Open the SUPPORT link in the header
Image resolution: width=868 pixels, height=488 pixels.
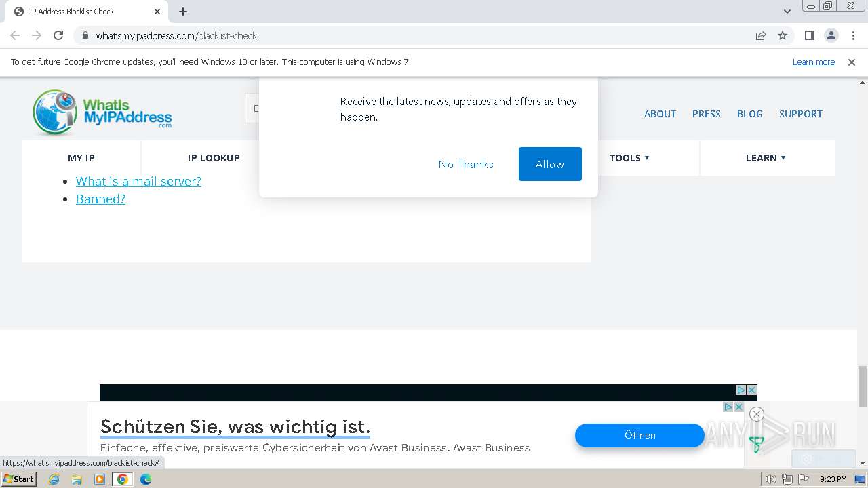pos(800,114)
